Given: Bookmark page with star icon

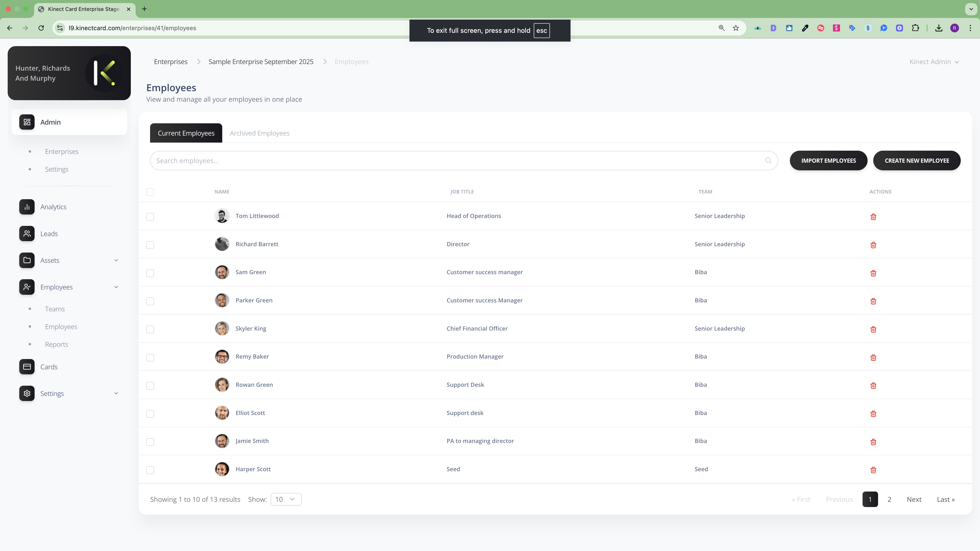Looking at the screenshot, I should click(736, 28).
